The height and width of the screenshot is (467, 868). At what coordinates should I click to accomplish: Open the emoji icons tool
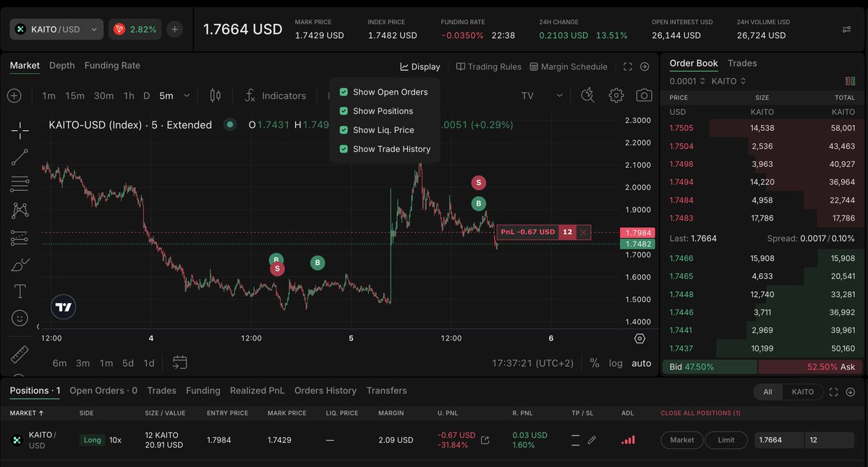(20, 317)
